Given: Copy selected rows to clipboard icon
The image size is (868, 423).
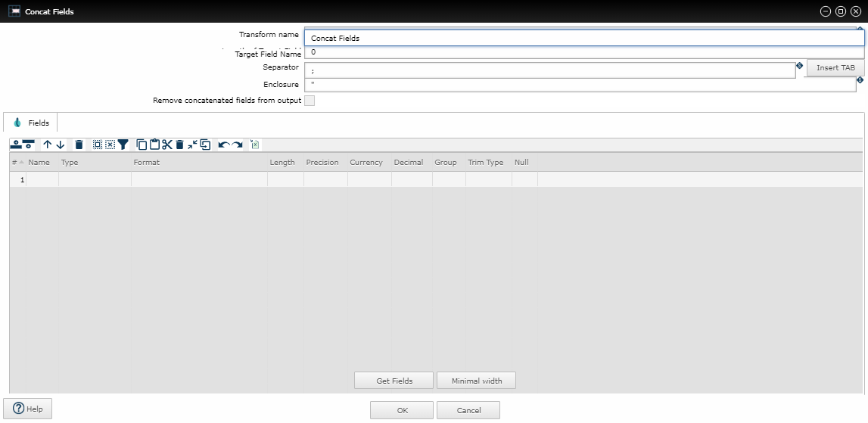Looking at the screenshot, I should (142, 145).
